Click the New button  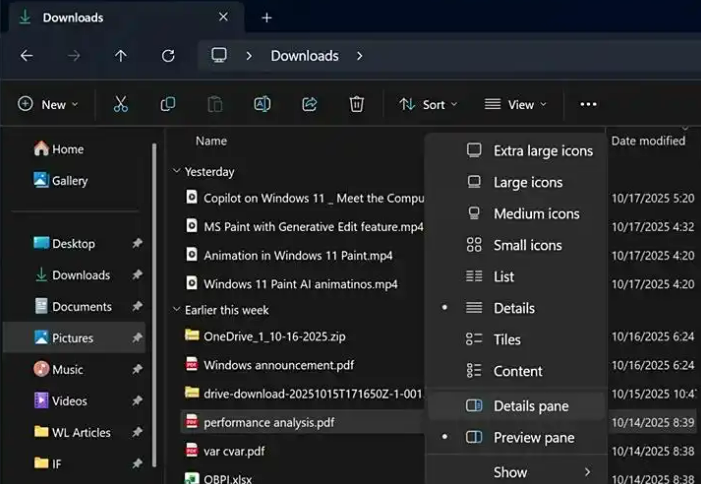click(47, 104)
